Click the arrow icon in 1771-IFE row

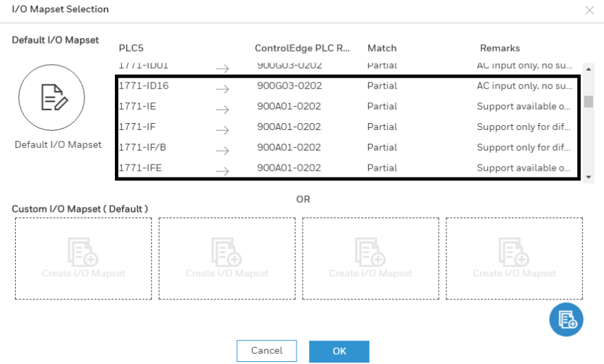click(222, 171)
